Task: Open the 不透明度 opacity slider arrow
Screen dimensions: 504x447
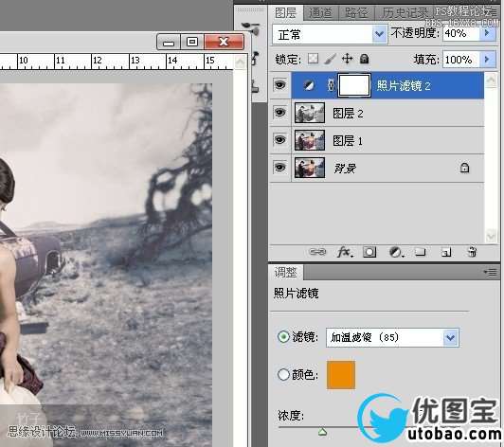Action: [487, 33]
